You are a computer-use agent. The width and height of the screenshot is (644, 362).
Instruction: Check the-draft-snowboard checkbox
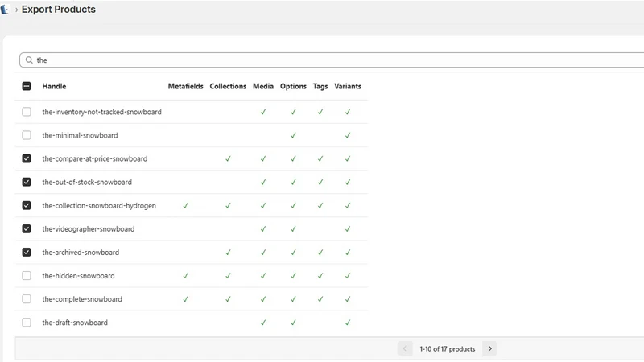tap(27, 323)
